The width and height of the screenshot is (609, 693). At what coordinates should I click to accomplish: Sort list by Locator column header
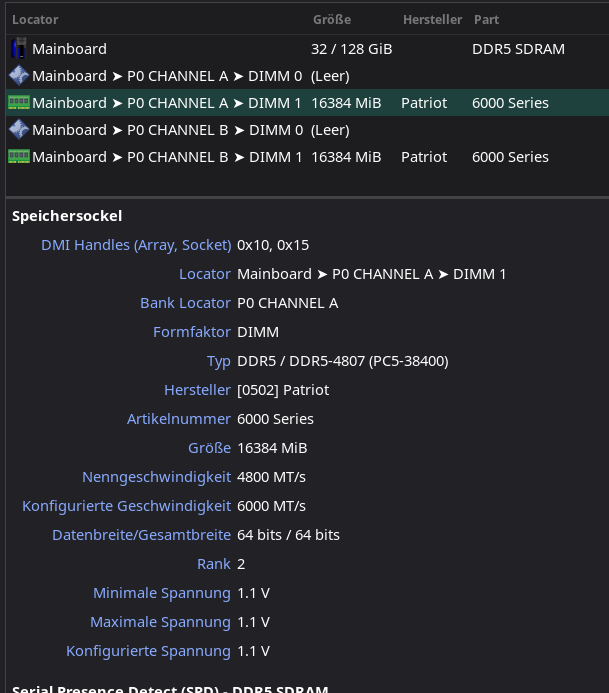pos(35,19)
